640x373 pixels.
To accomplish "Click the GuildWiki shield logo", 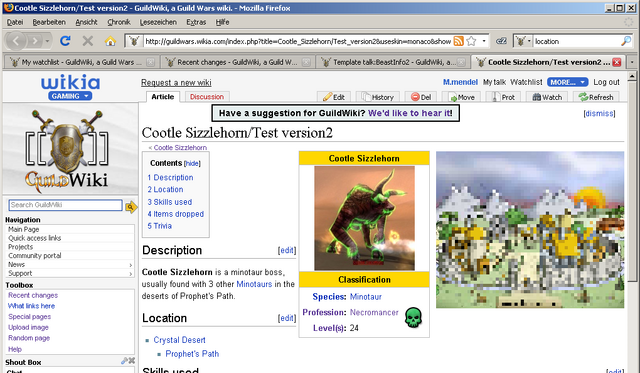I will (67, 149).
